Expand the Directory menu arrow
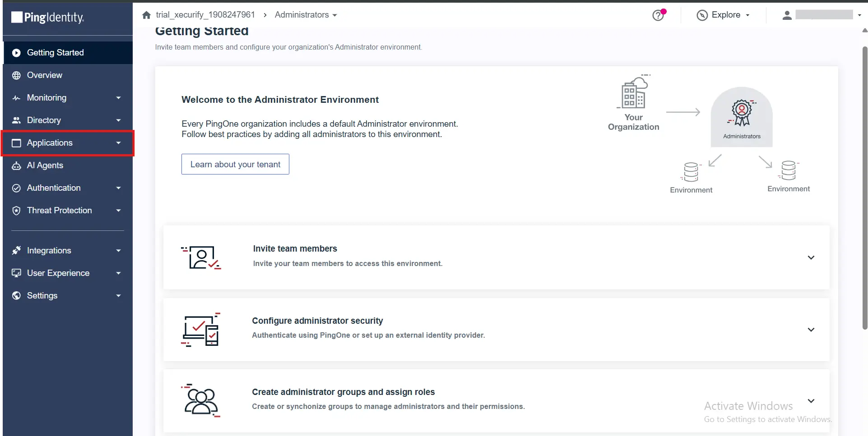The image size is (868, 436). coord(118,120)
